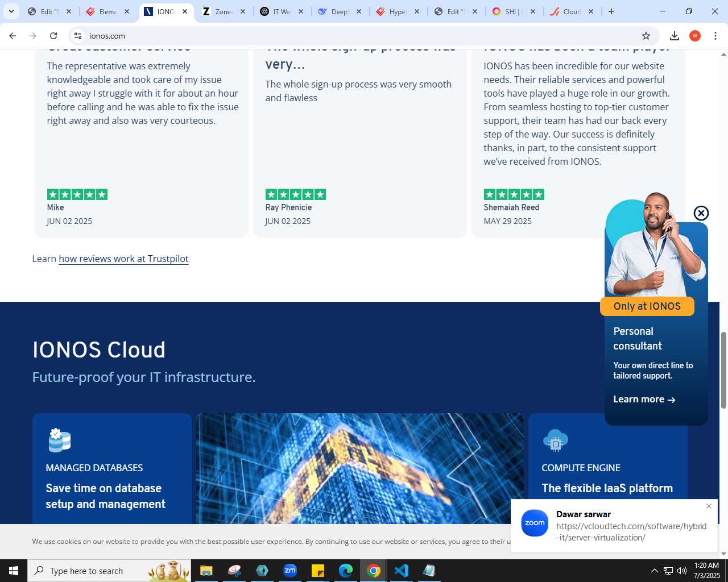Click Shemaiah Reed's five-star rating
This screenshot has height=582, width=728.
click(514, 194)
